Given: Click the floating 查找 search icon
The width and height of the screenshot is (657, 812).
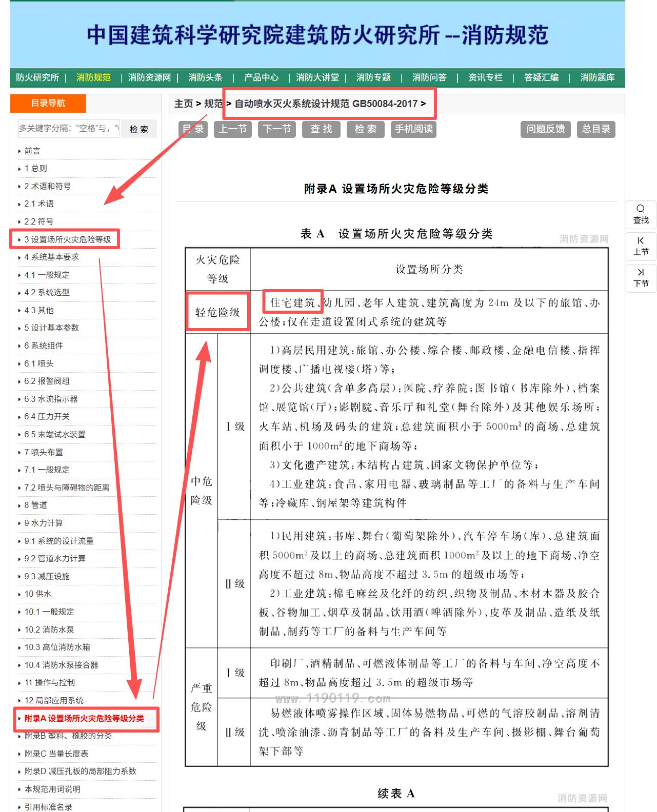Looking at the screenshot, I should coord(641,214).
